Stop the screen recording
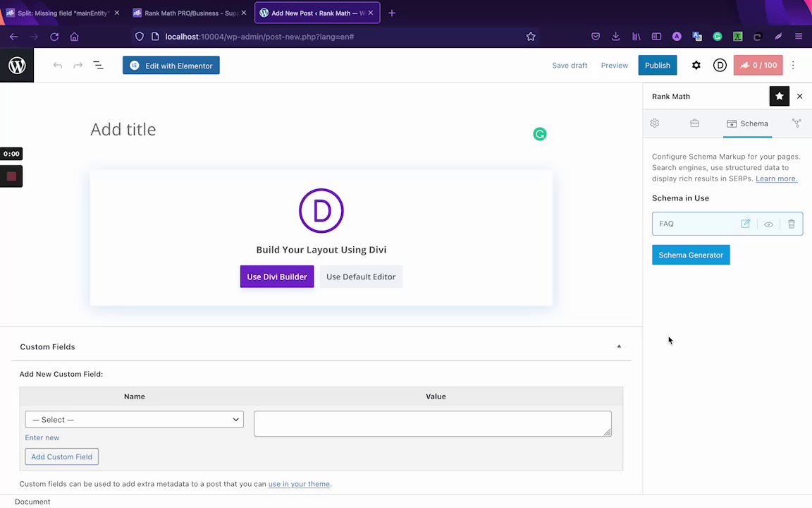The width and height of the screenshot is (812, 508). click(x=11, y=176)
